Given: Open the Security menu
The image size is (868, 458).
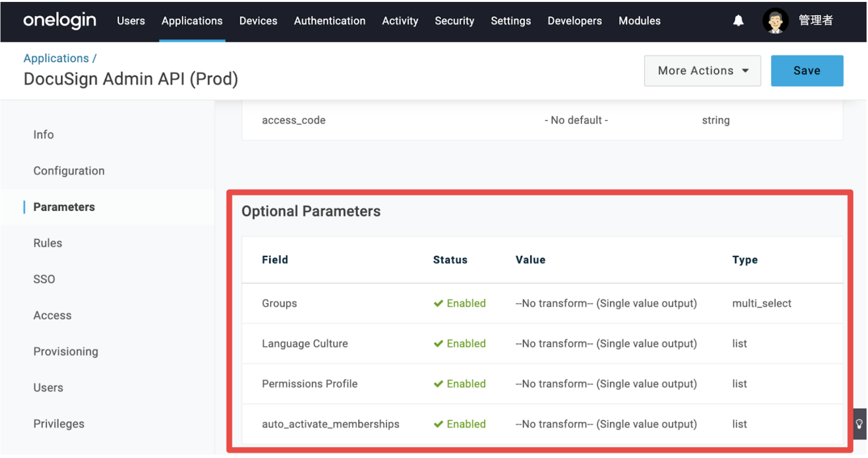Looking at the screenshot, I should [454, 21].
